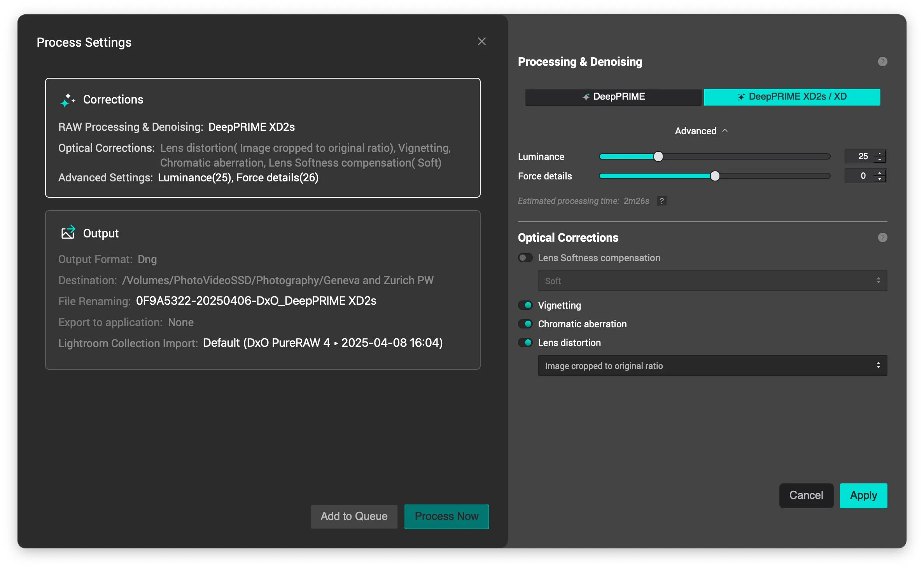Screen dimensions: 924x569
Task: Select DeepPRIME XD2s / XD tab
Action: pyautogui.click(x=792, y=97)
